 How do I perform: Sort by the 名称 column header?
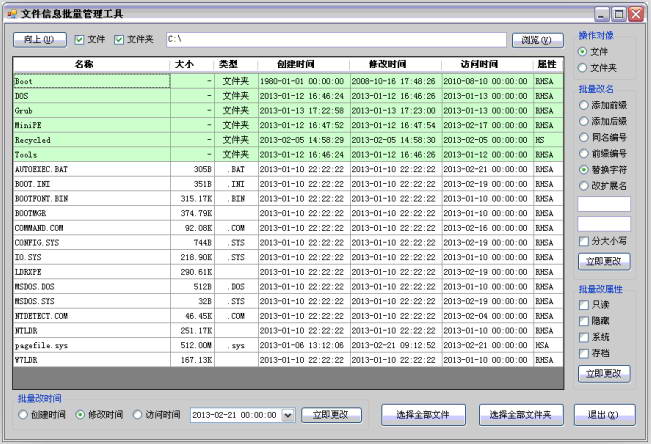coord(91,64)
